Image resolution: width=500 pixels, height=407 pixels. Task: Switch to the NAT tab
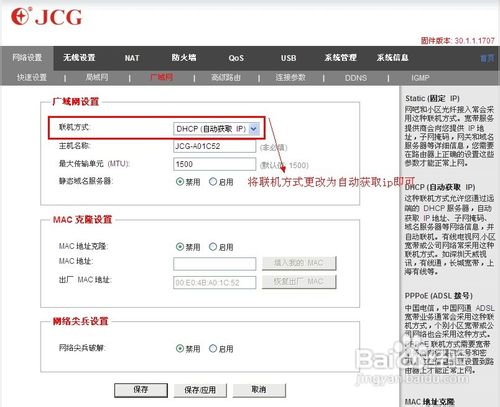[x=132, y=58]
